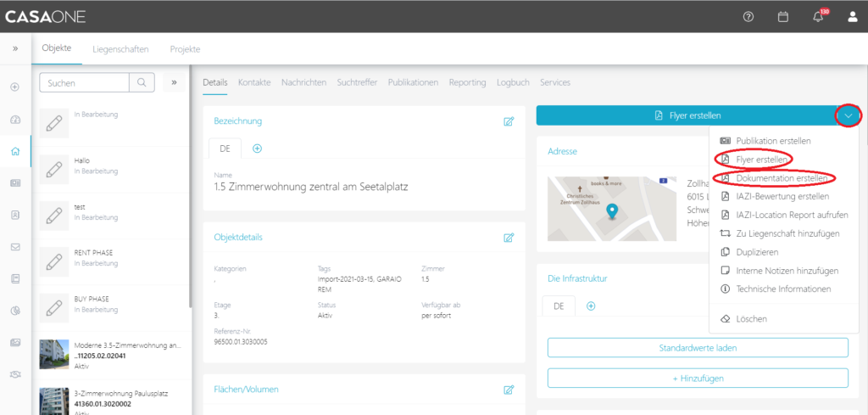Open the 3-Zimmerwohnung Paulusplatz listing thumbnail
This screenshot has width=868, height=415.
click(x=53, y=401)
